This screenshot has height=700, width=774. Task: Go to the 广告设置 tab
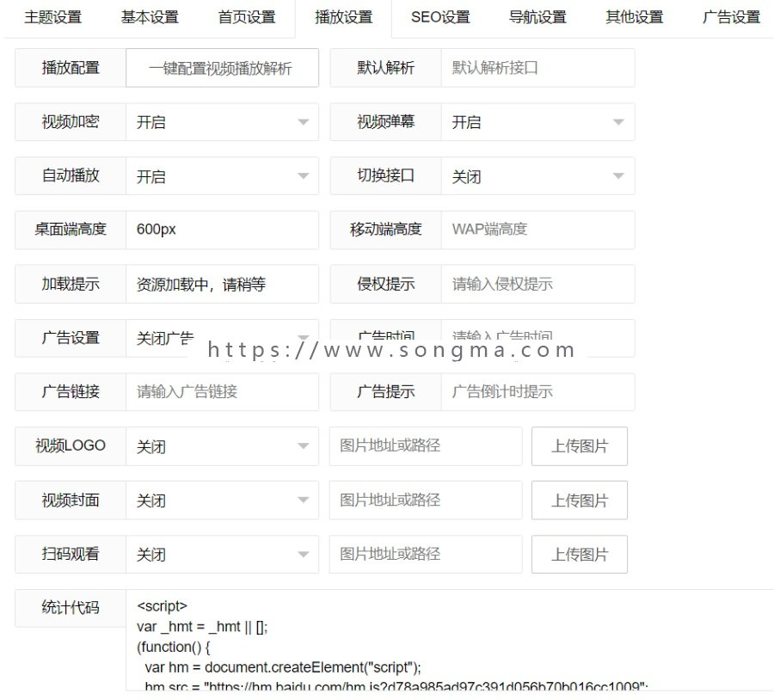click(731, 18)
